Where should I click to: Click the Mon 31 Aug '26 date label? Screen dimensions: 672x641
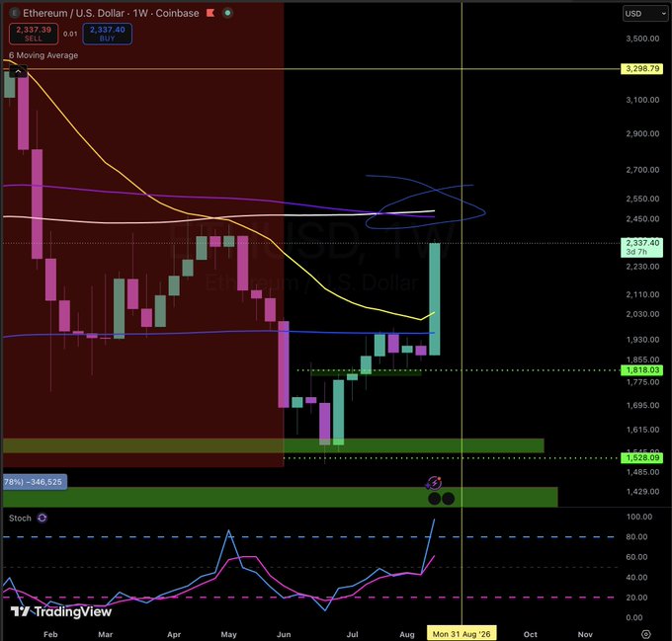462,634
